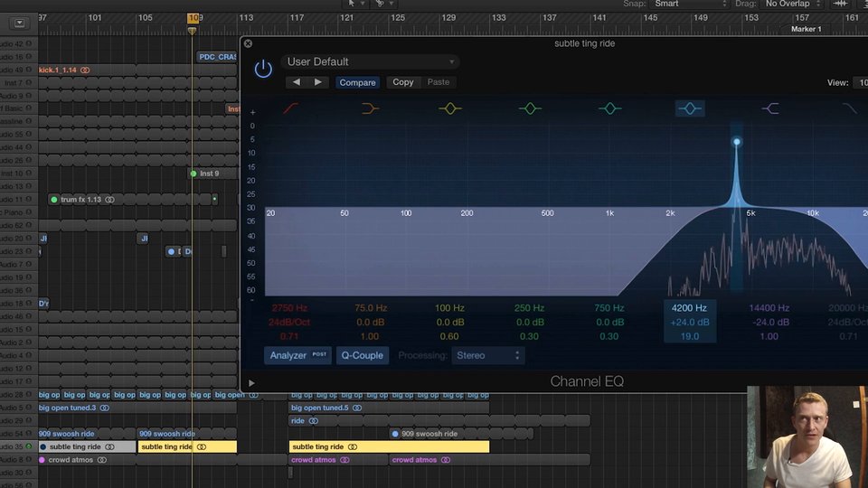The image size is (868, 488).
Task: Click the waveform zoom icon in toolbar
Action: [840, 4]
